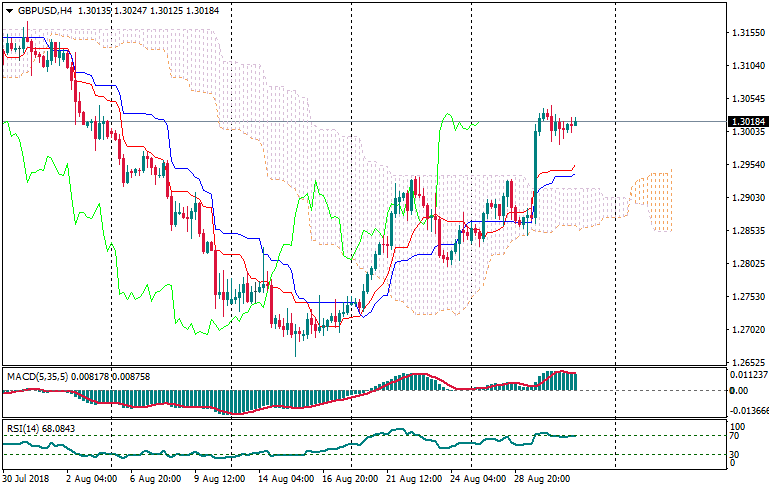Click the 21 Aug 12:00 time label
This screenshot has width=769, height=490.
point(415,479)
